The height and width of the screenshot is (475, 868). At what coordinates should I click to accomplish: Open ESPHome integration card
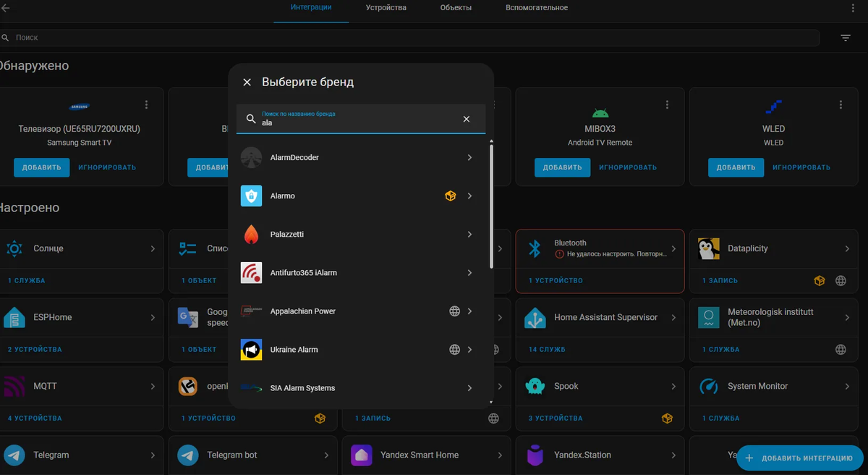pyautogui.click(x=82, y=317)
